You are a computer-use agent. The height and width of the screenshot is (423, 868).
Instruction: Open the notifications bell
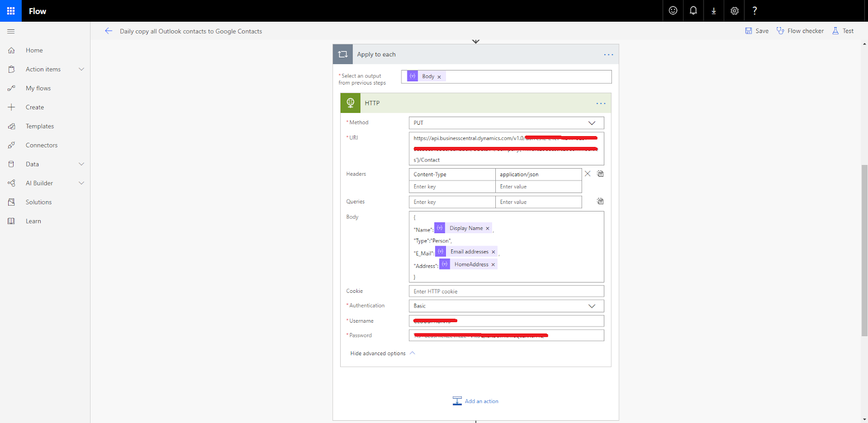[693, 11]
